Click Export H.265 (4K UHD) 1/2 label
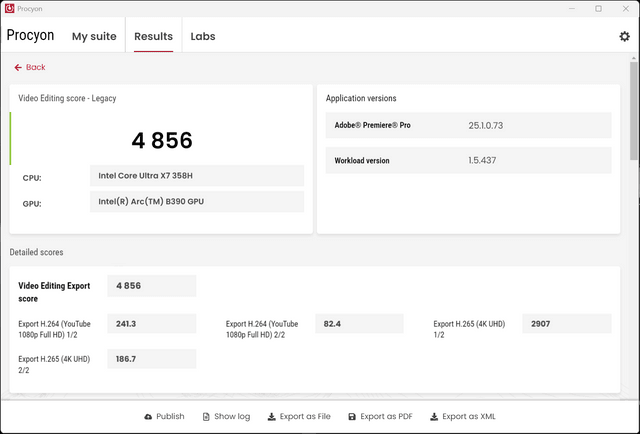Screen dimensions: 640x434 coord(469,329)
